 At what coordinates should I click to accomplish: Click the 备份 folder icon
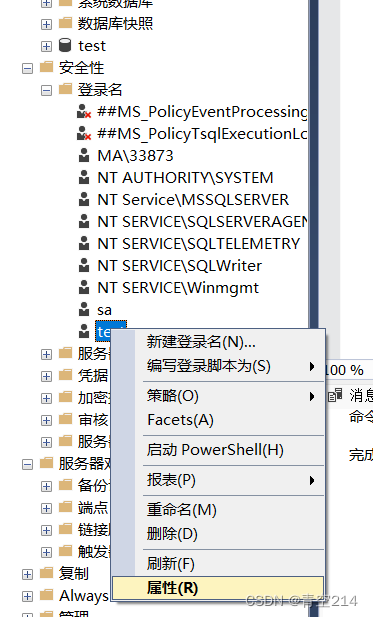click(x=65, y=486)
